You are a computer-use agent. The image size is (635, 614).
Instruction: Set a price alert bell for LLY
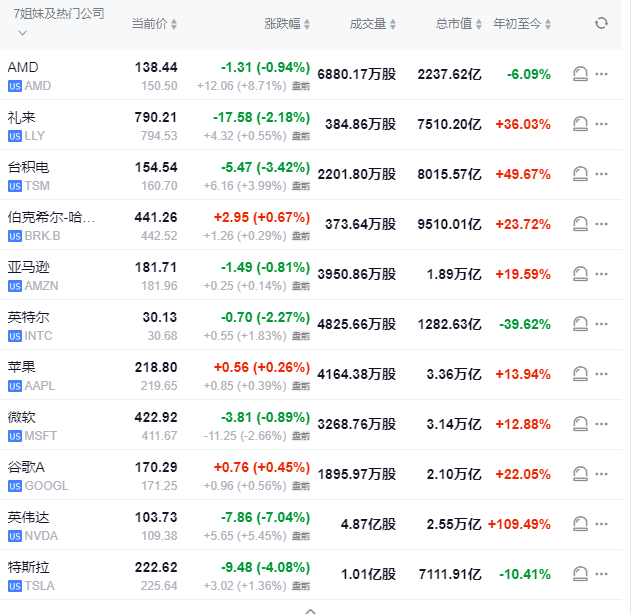coord(580,124)
